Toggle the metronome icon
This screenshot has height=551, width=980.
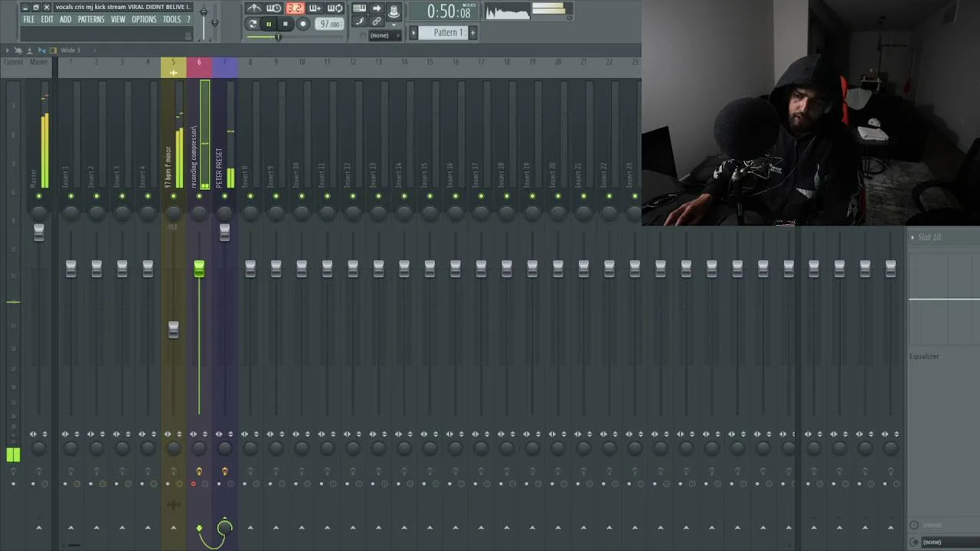coord(253,8)
